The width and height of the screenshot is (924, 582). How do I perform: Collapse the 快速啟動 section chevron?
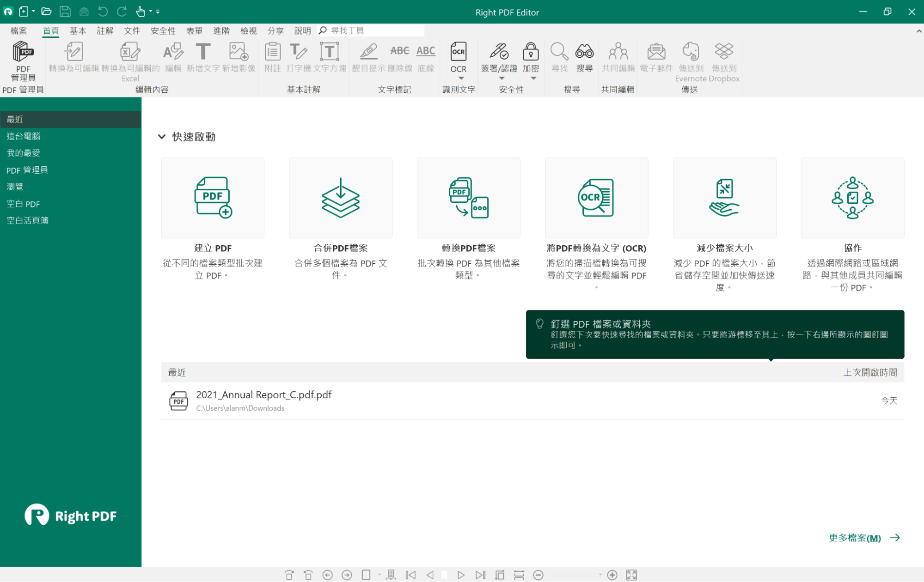click(162, 137)
